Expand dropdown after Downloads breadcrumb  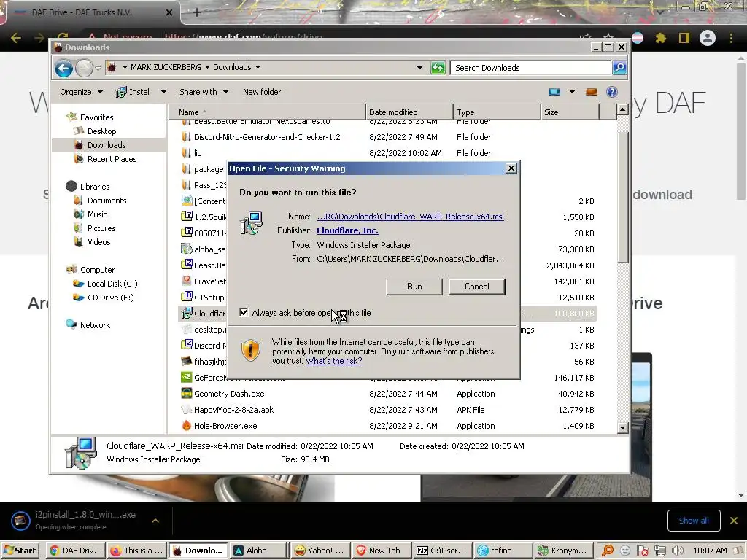(x=258, y=67)
